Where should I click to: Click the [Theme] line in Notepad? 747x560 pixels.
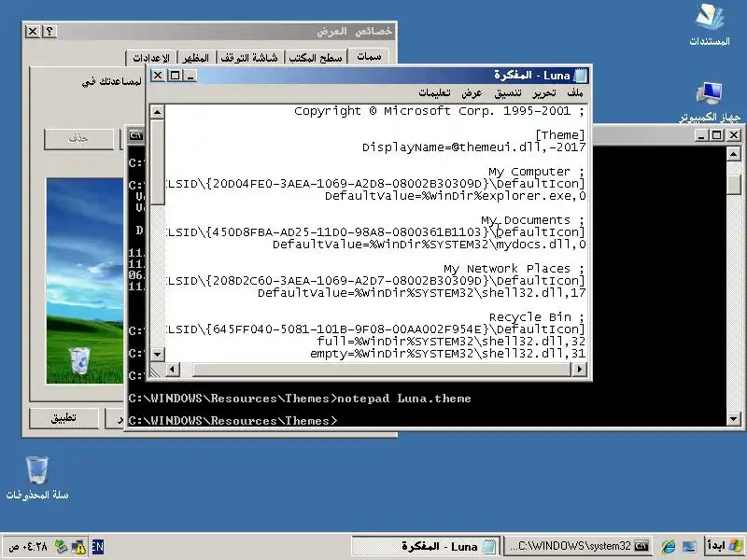[x=560, y=135]
